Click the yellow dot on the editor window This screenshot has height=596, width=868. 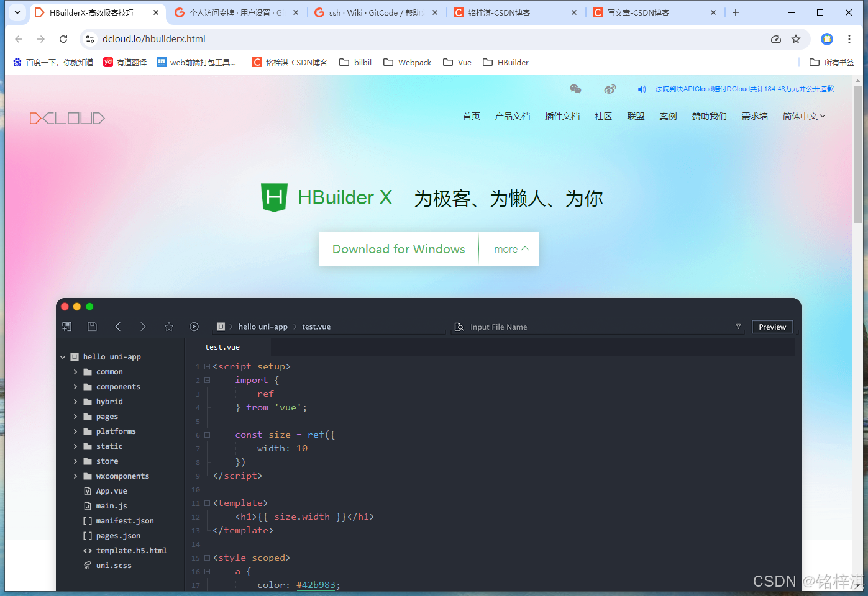(x=77, y=307)
